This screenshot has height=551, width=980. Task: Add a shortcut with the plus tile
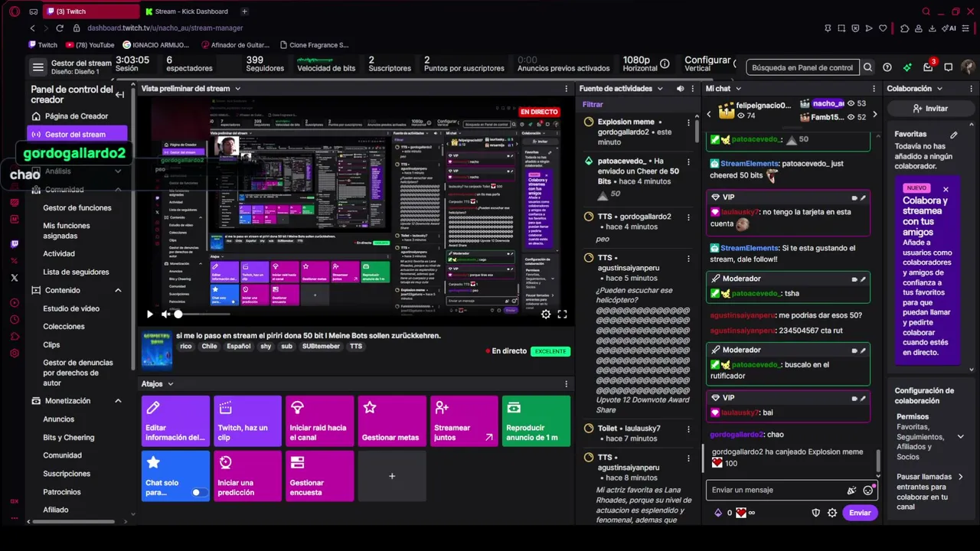(x=392, y=476)
